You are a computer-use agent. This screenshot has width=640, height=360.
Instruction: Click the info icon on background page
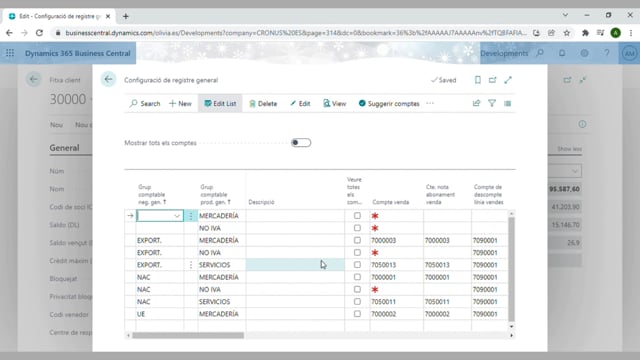pyautogui.click(x=582, y=124)
